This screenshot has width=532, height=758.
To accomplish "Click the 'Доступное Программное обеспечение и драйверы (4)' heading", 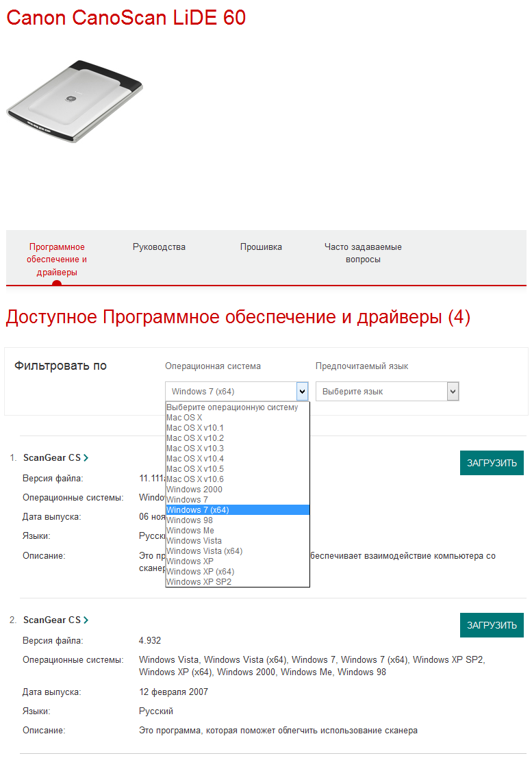I will pyautogui.click(x=238, y=317).
